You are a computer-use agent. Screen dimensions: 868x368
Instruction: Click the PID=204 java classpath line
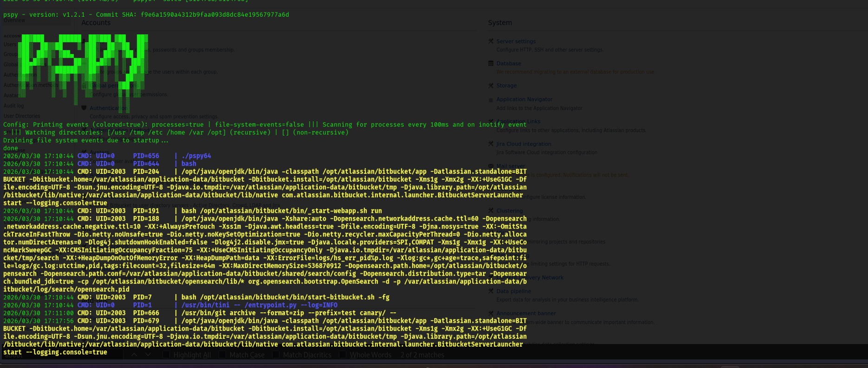(x=265, y=187)
